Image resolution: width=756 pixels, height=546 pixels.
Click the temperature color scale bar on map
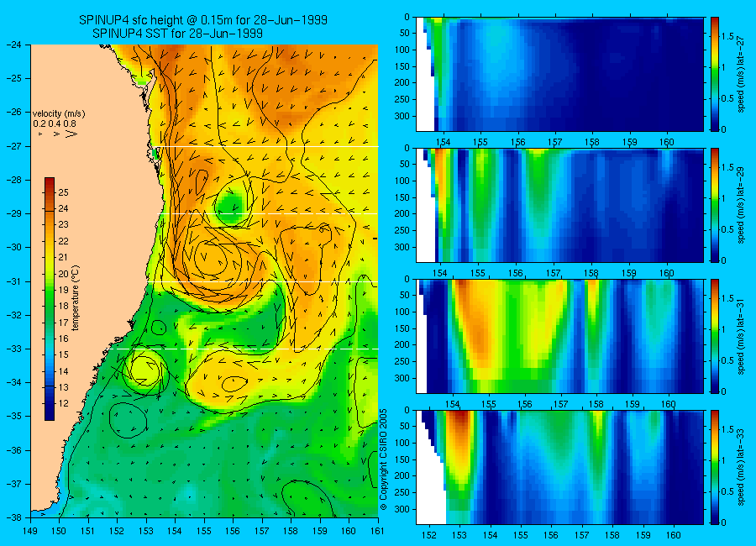(50, 299)
